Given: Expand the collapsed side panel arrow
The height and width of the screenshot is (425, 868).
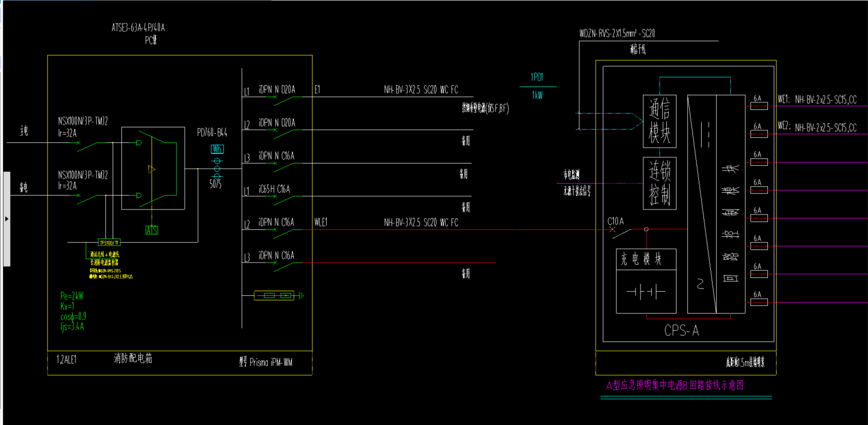Looking at the screenshot, I should point(7,219).
